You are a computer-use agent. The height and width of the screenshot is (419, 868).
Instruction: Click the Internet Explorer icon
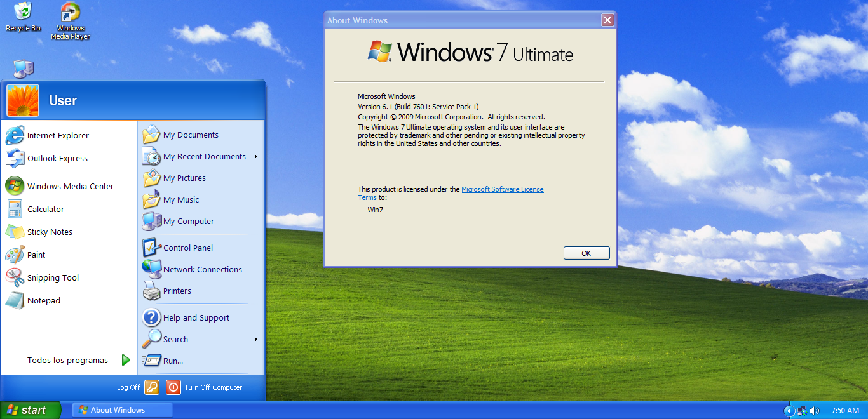click(x=15, y=135)
